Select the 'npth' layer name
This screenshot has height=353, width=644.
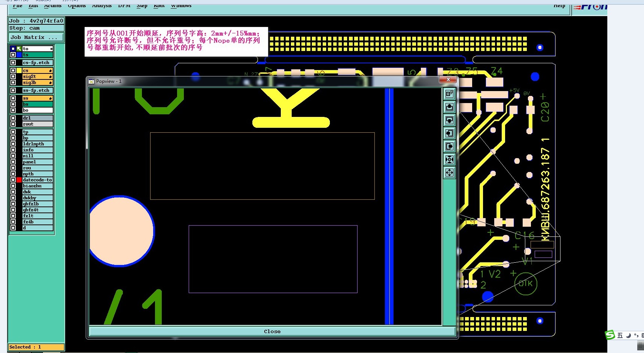click(x=37, y=174)
